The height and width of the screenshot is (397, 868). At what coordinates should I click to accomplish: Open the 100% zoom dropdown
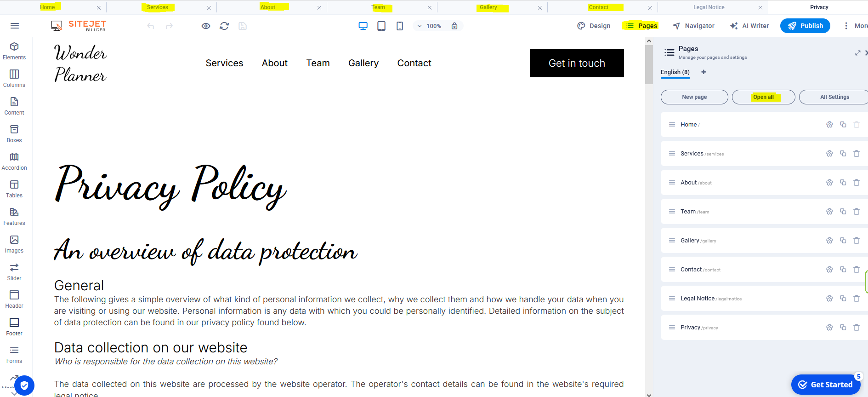pyautogui.click(x=429, y=26)
